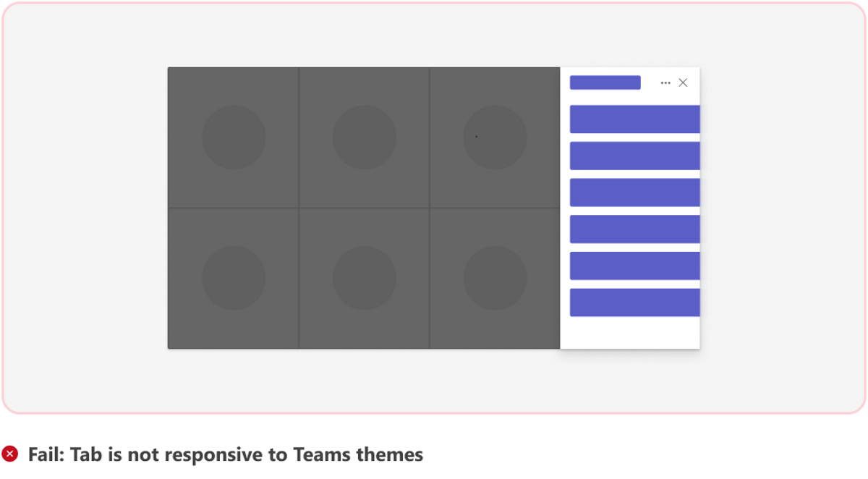Open the side panel's more options ellipsis
Viewport: 868px width, 479px height.
click(x=665, y=83)
